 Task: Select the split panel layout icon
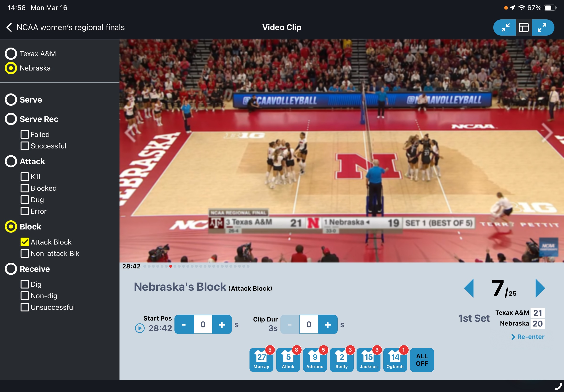[523, 27]
